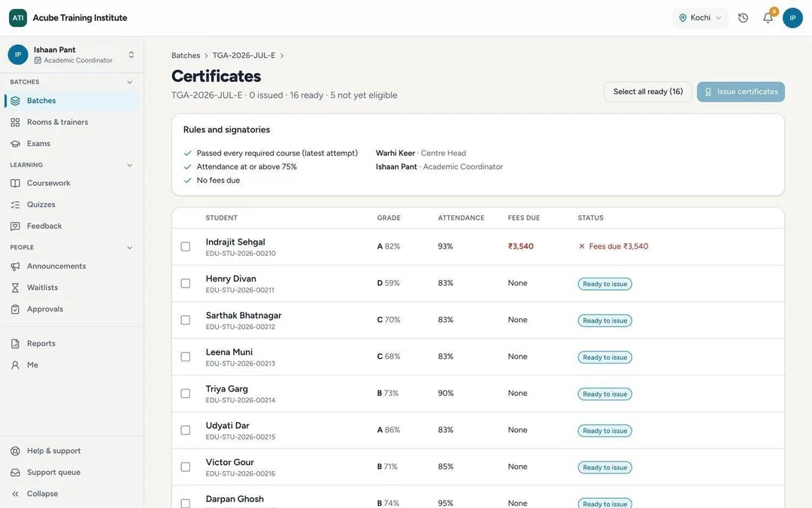The image size is (812, 508).
Task: Click Leena Muni's name
Action: [229, 352]
